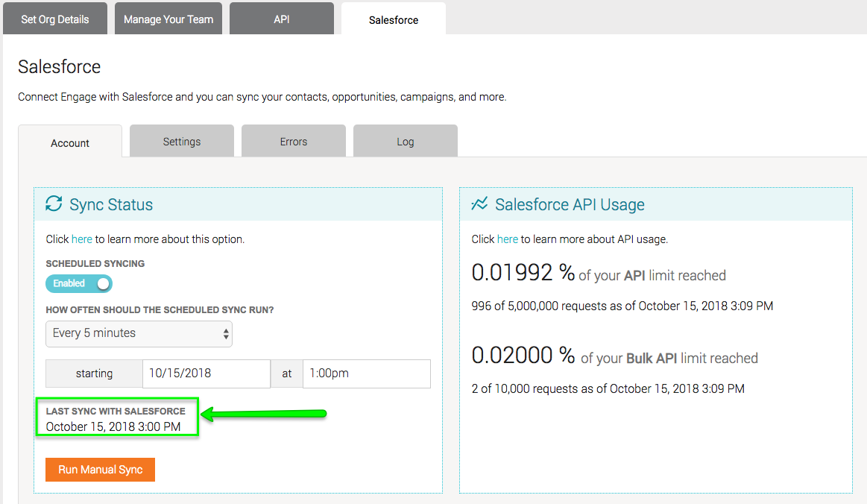Select the Account sub-tab
The image size is (867, 504).
[x=70, y=142]
